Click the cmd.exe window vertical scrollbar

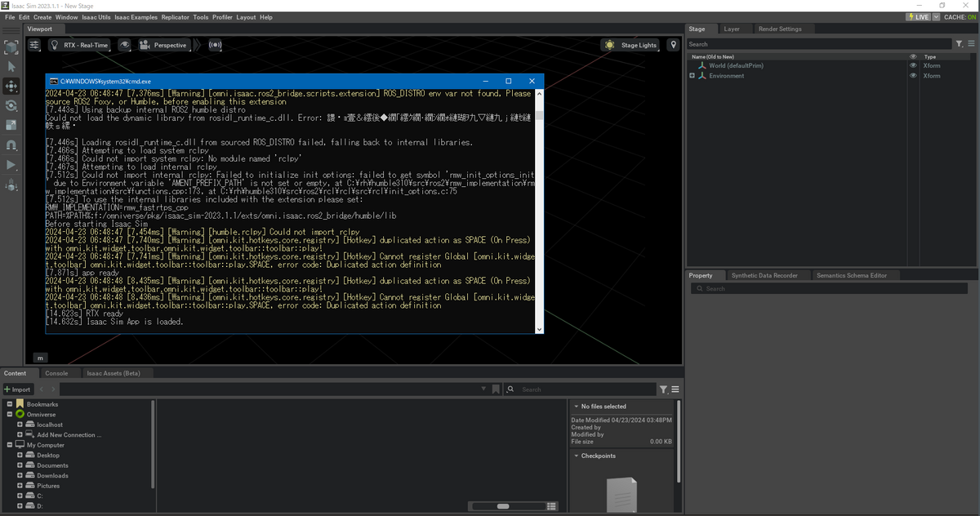[x=538, y=211]
